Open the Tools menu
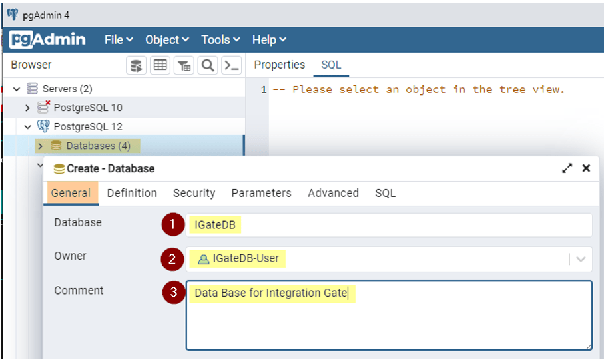Screen dimensions: 606x364 [x=220, y=39]
